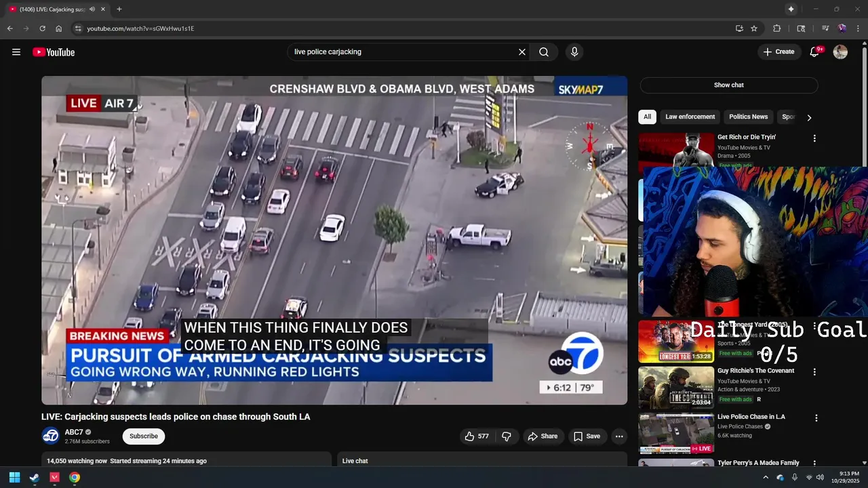The height and width of the screenshot is (488, 868).
Task: Click Live Police Chase in L.A title
Action: [x=751, y=417]
